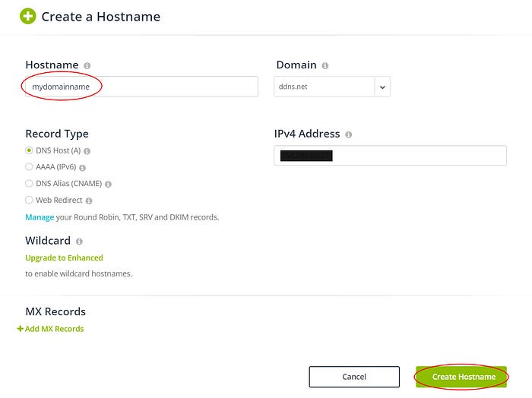Click Upgrade to Enhanced link
532x398 pixels.
pos(64,257)
